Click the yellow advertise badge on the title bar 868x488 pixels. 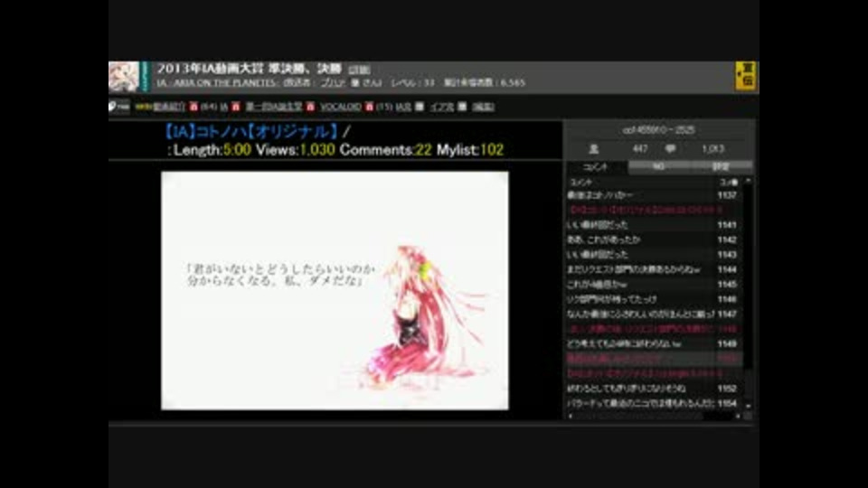coord(746,76)
